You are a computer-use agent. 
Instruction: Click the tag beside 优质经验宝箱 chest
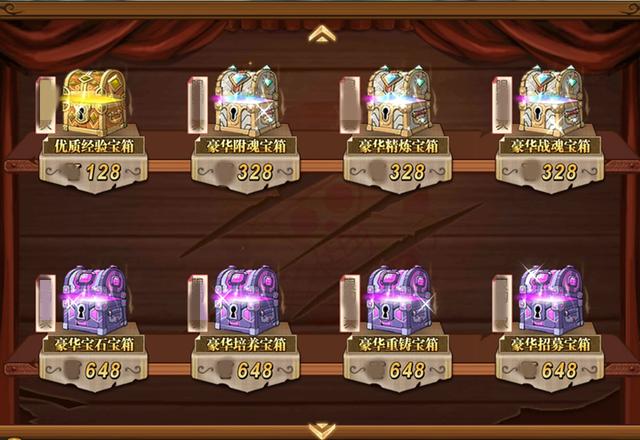point(46,105)
